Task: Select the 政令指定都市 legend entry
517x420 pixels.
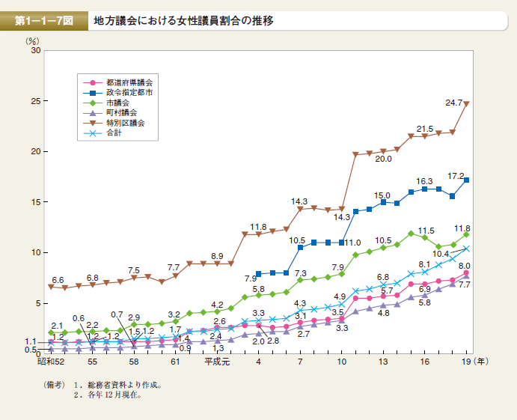Action: [117, 93]
